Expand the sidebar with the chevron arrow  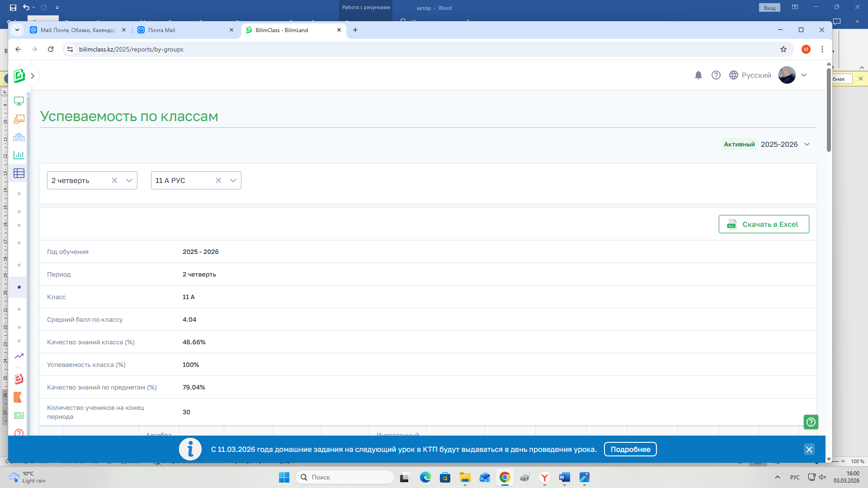pos(33,76)
